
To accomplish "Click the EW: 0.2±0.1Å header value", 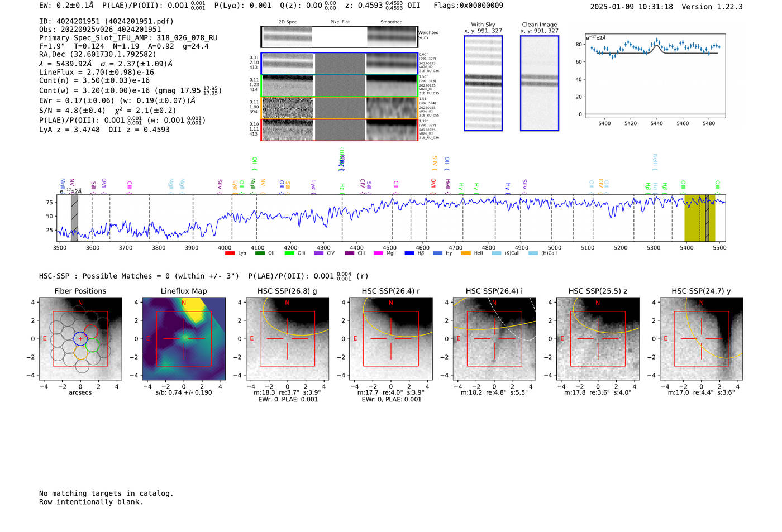I will tap(66, 6).
